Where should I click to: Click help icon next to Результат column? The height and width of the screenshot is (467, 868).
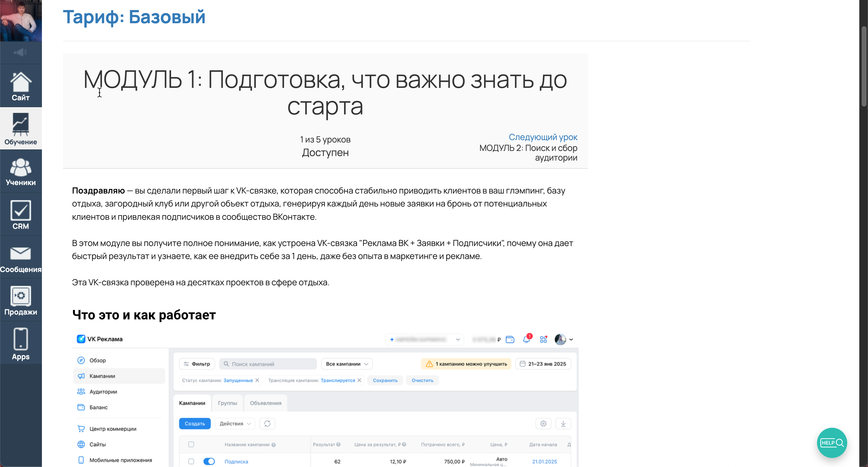[x=338, y=444]
